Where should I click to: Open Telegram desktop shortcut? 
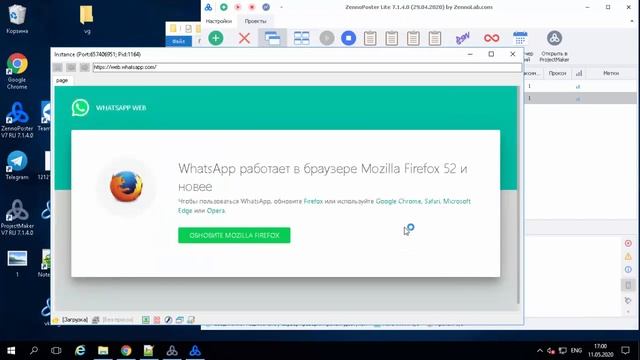coord(17,165)
